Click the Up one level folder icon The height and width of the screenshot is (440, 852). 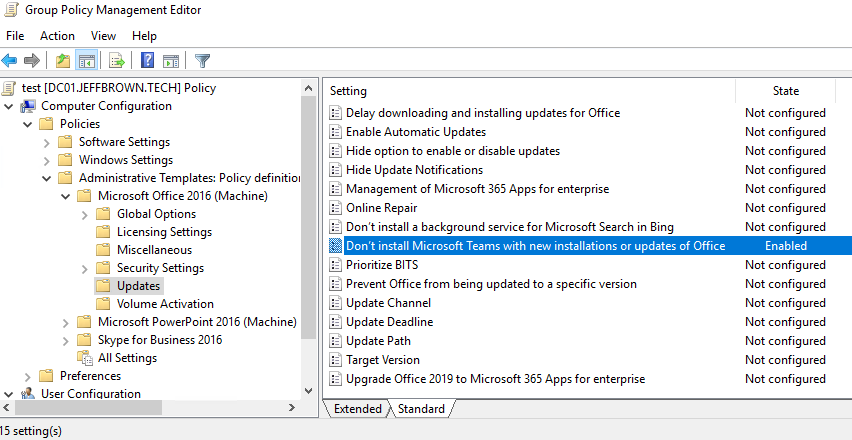pyautogui.click(x=63, y=60)
